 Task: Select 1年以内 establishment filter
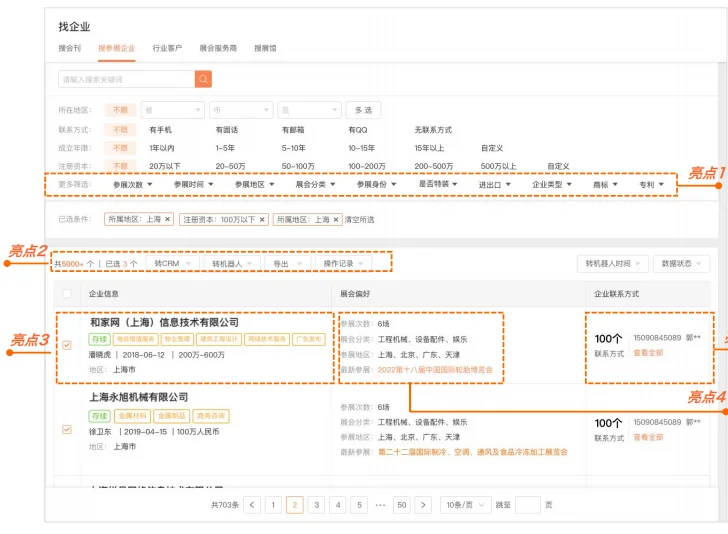pos(162,148)
